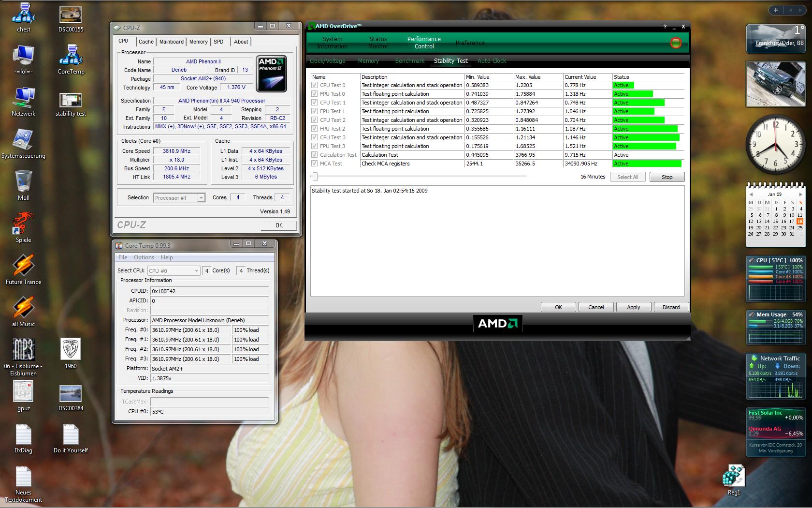
Task: Open the Options menu in Core Temp
Action: point(144,257)
